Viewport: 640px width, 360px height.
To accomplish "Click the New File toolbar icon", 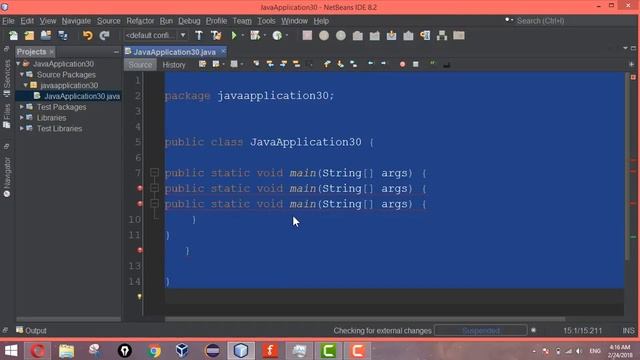I will pos(13,36).
